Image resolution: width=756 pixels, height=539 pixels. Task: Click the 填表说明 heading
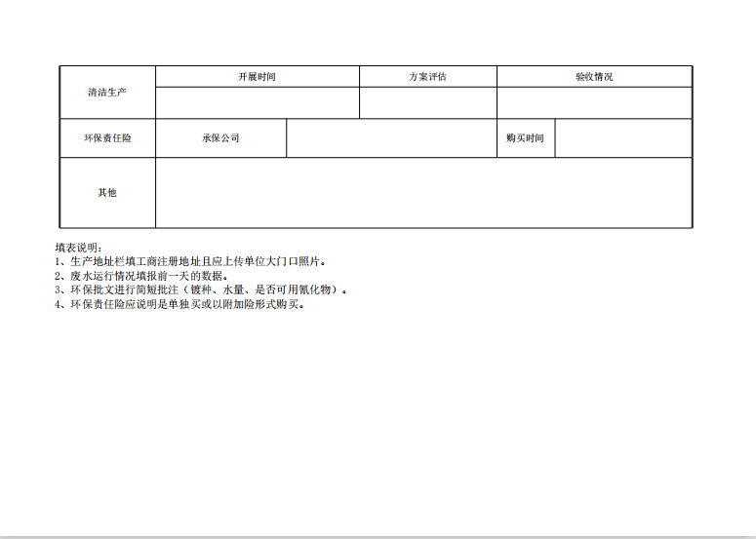click(79, 249)
